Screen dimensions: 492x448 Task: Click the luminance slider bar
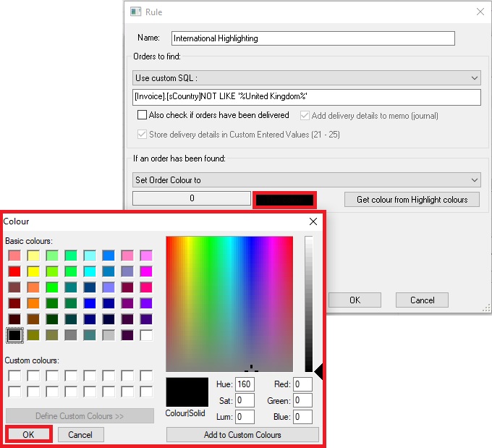point(309,304)
